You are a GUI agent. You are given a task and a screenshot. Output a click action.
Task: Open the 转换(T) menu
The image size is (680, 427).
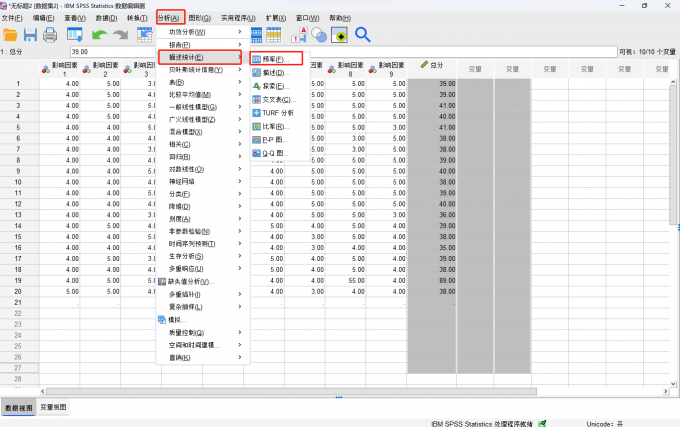click(x=137, y=18)
